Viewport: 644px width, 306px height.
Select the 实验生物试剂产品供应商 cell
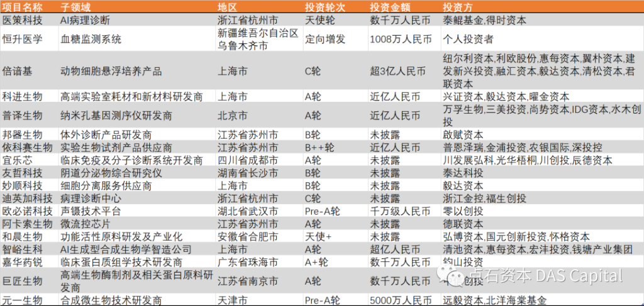(x=138, y=147)
